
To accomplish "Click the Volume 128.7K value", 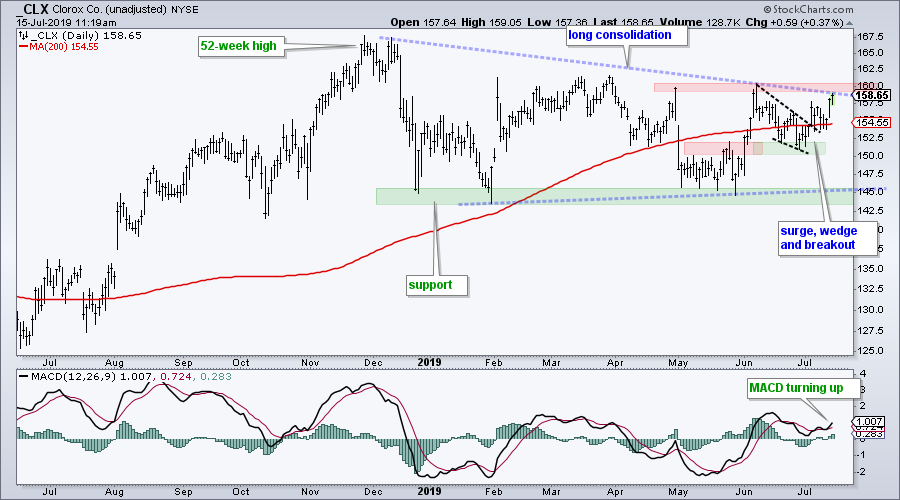I will (699, 22).
